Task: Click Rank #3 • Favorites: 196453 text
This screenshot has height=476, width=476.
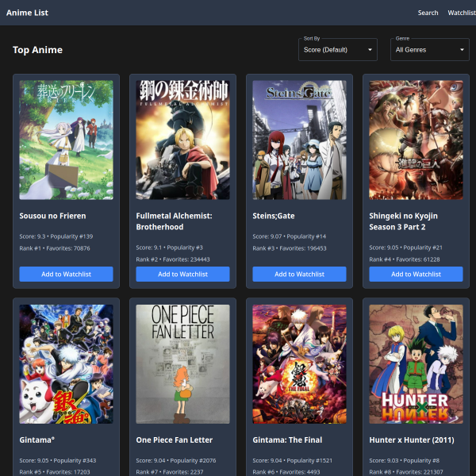Action: 290,248
